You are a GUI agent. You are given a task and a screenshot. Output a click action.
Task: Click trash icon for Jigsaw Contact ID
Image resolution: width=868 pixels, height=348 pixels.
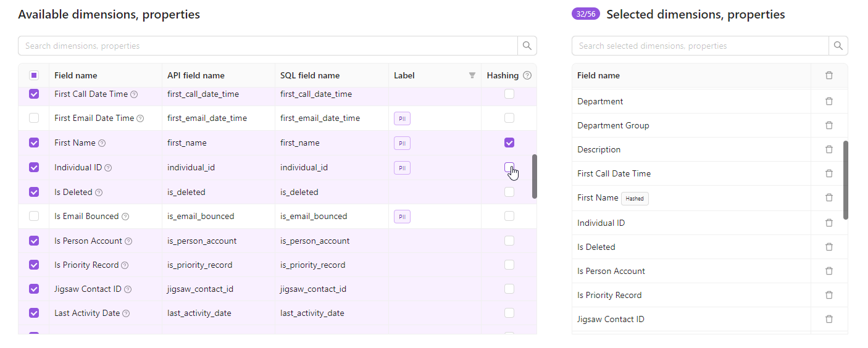(x=828, y=319)
